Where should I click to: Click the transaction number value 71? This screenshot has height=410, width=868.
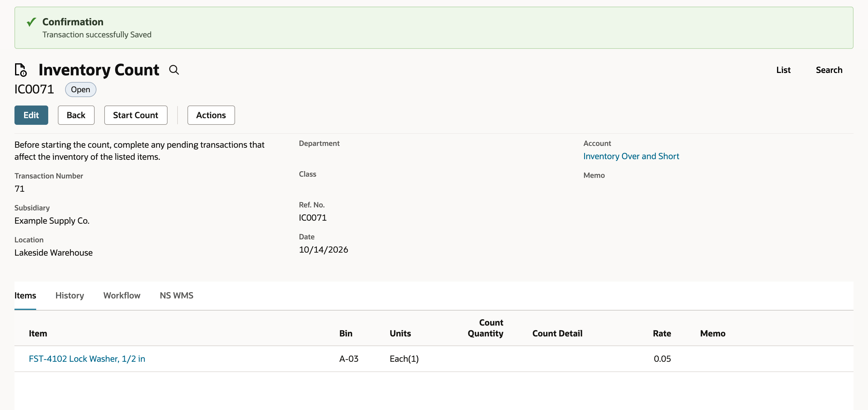pos(20,188)
